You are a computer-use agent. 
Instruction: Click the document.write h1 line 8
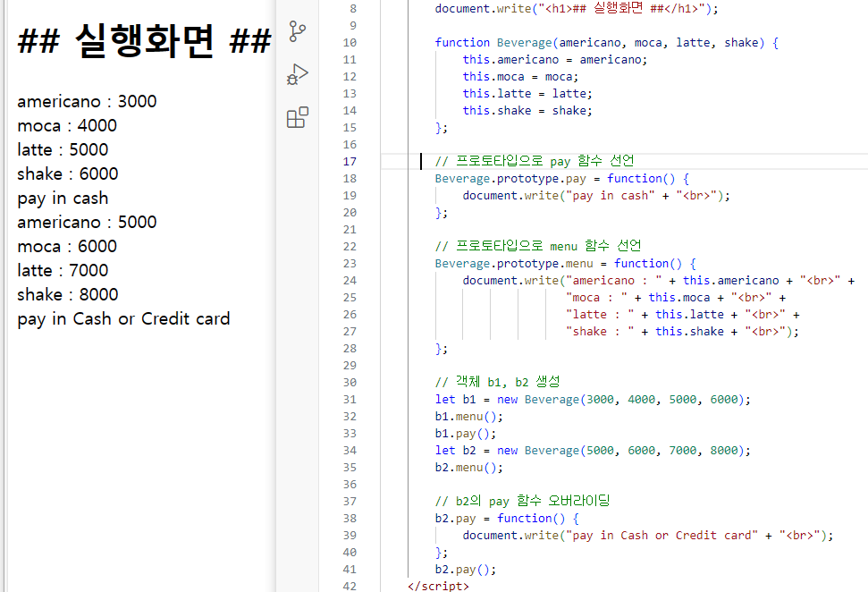(x=577, y=8)
